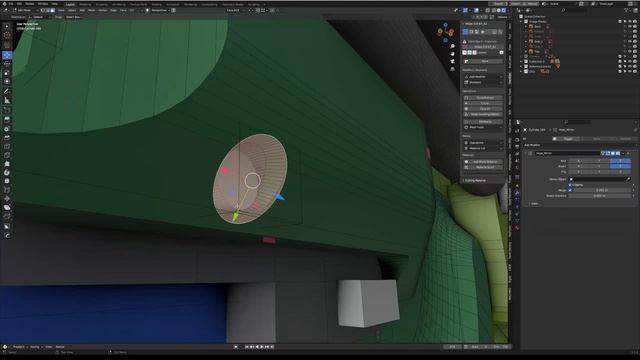Toggle modifier show-in-viewport icon
This screenshot has height=360, width=640.
(613, 153)
